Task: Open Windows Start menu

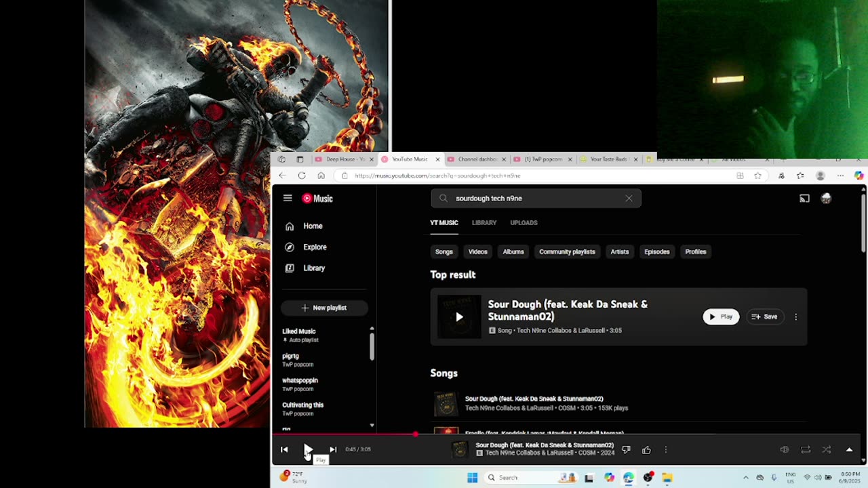Action: click(x=473, y=478)
